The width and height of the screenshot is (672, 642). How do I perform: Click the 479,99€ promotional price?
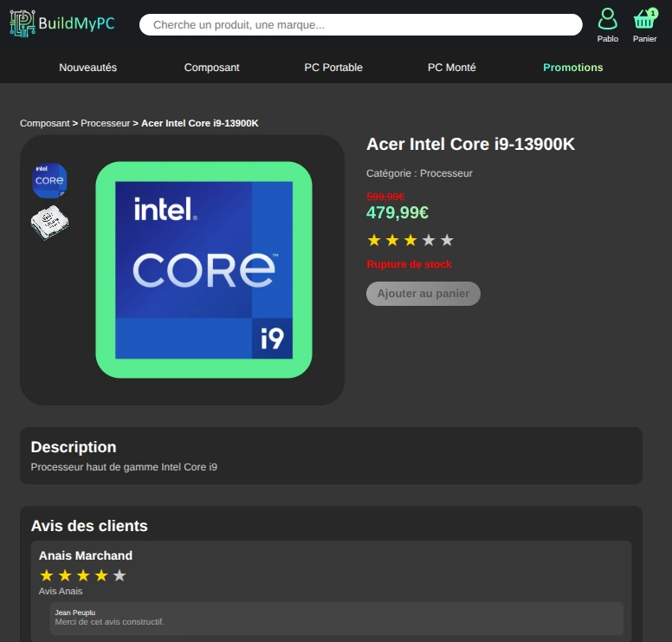(x=397, y=212)
